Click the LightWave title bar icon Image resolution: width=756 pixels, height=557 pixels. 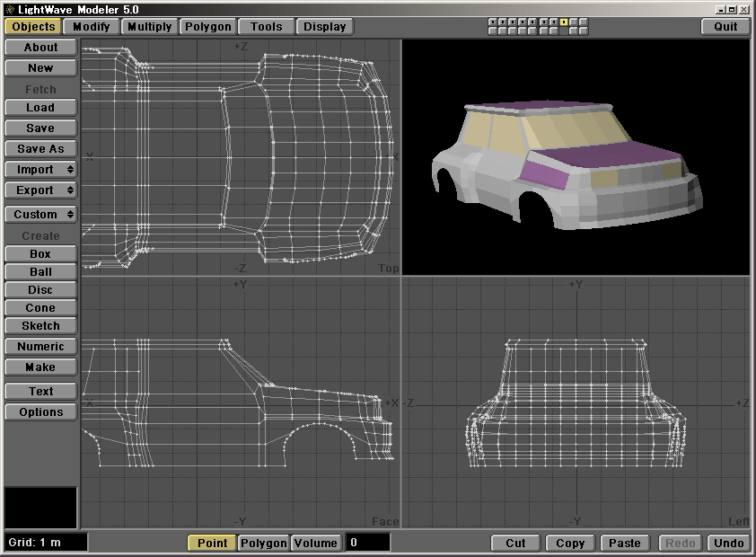[9, 9]
